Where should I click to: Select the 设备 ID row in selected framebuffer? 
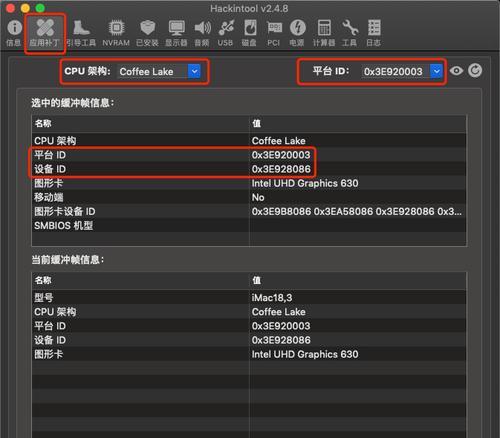pyautogui.click(x=249, y=169)
